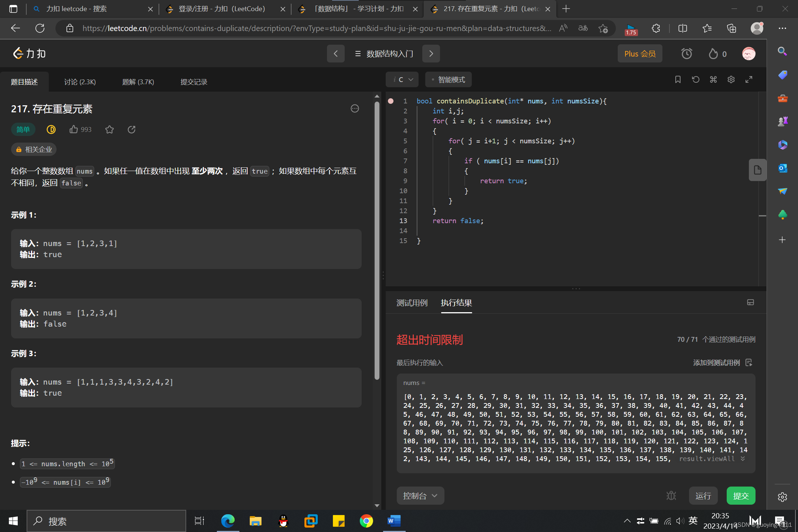Open editor settings gear icon
Image resolution: width=798 pixels, height=532 pixels.
(x=731, y=79)
